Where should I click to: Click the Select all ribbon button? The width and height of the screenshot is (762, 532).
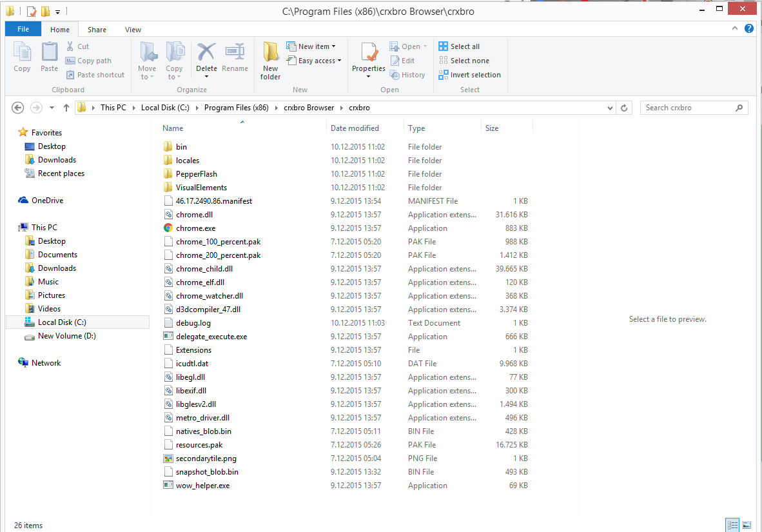[459, 46]
